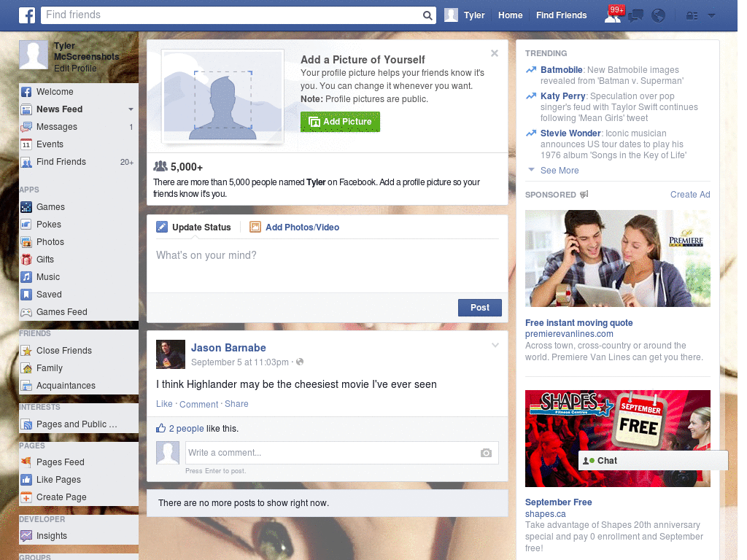This screenshot has width=747, height=560.
Task: Switch to Update Status tab
Action: (193, 227)
